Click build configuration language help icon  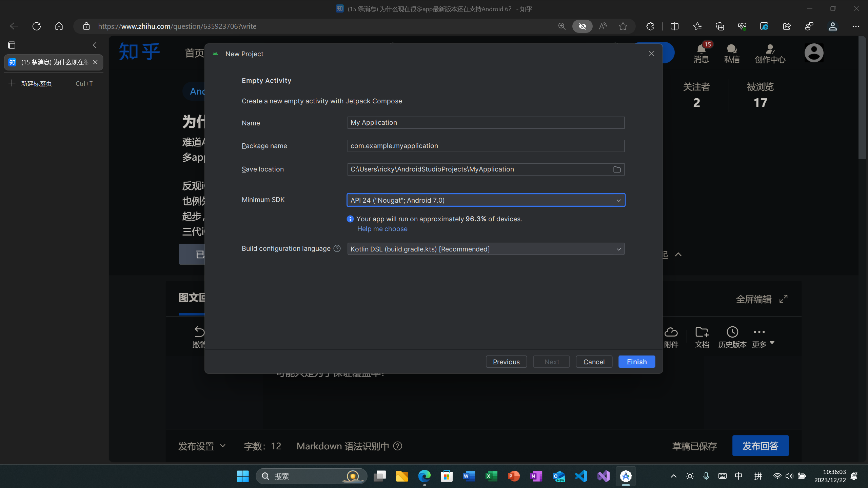click(337, 248)
